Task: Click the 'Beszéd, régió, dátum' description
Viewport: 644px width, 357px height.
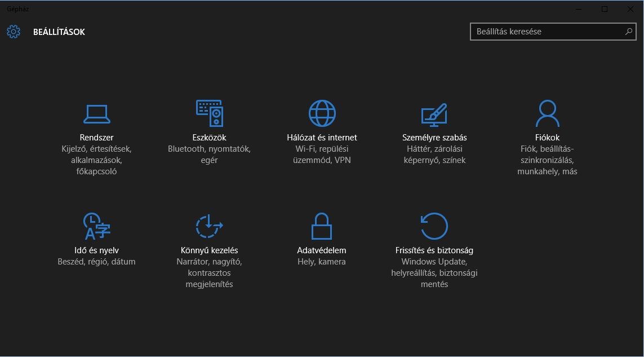Action: click(96, 262)
